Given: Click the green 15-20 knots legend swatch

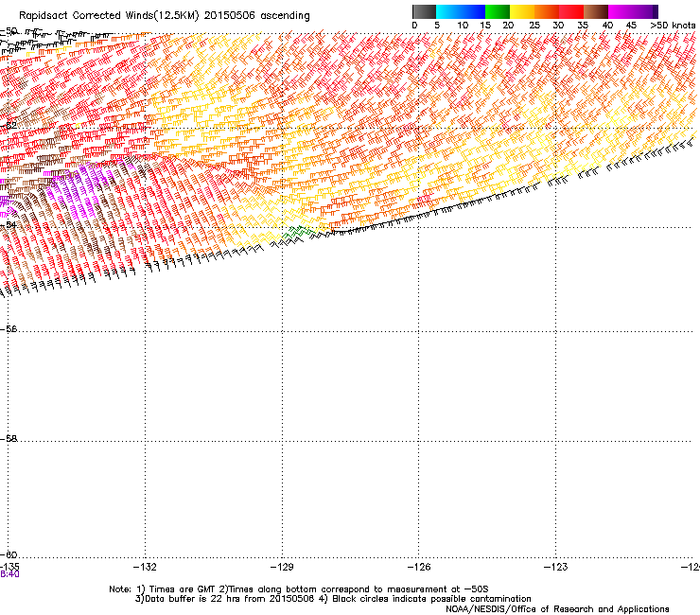Looking at the screenshot, I should (x=498, y=11).
